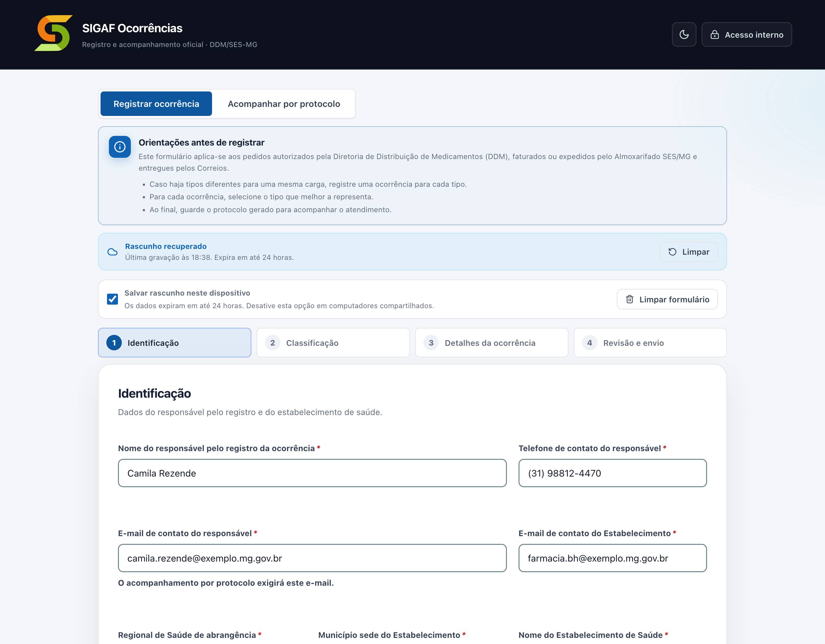Go to step 2 Classificação
The image size is (825, 644).
[x=333, y=343]
